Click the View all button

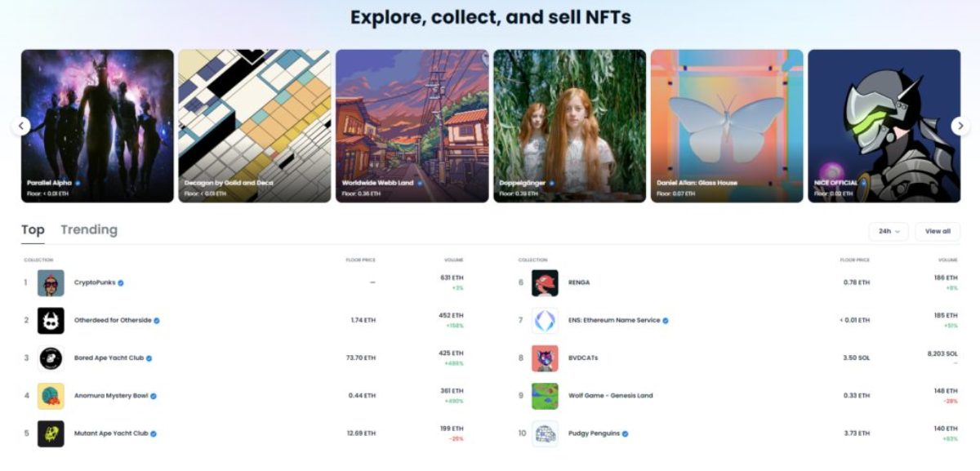point(938,231)
